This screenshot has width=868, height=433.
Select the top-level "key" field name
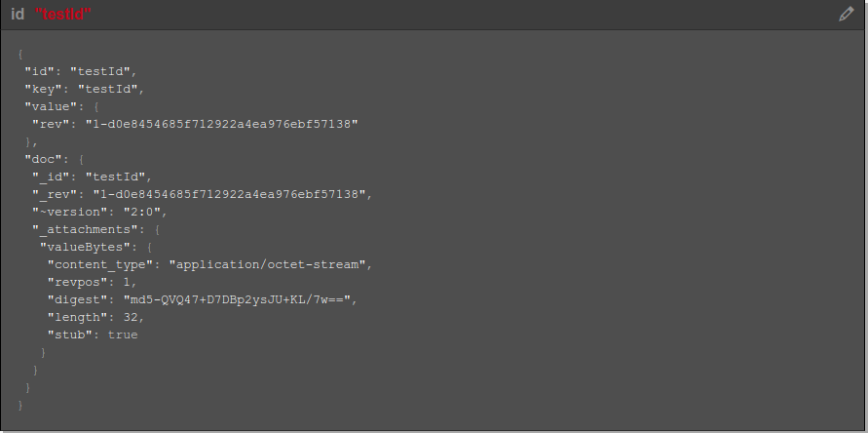tap(43, 89)
